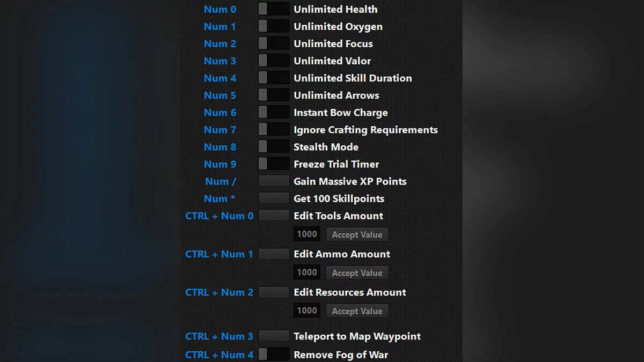Click Accept Value under Edit Ammo Amount
644x362 pixels.
point(357,272)
